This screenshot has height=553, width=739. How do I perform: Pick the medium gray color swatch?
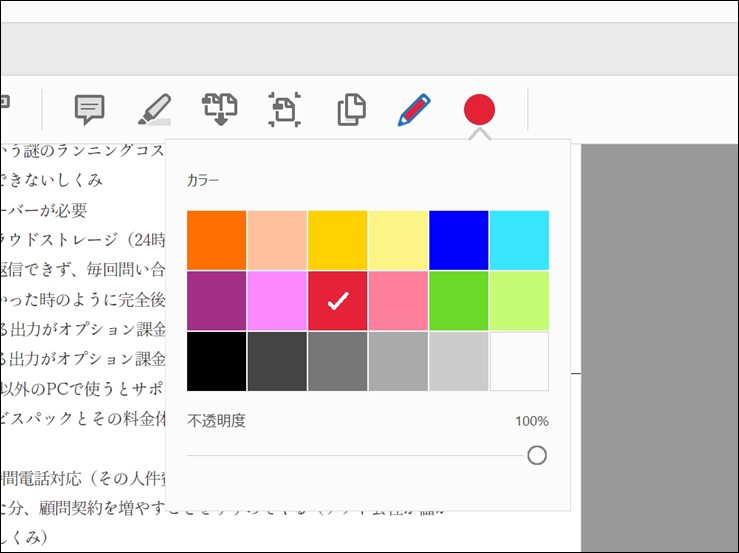tap(337, 362)
